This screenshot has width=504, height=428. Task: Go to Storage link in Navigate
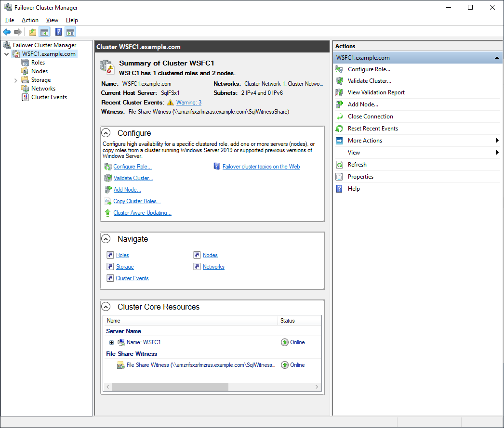[x=125, y=267]
